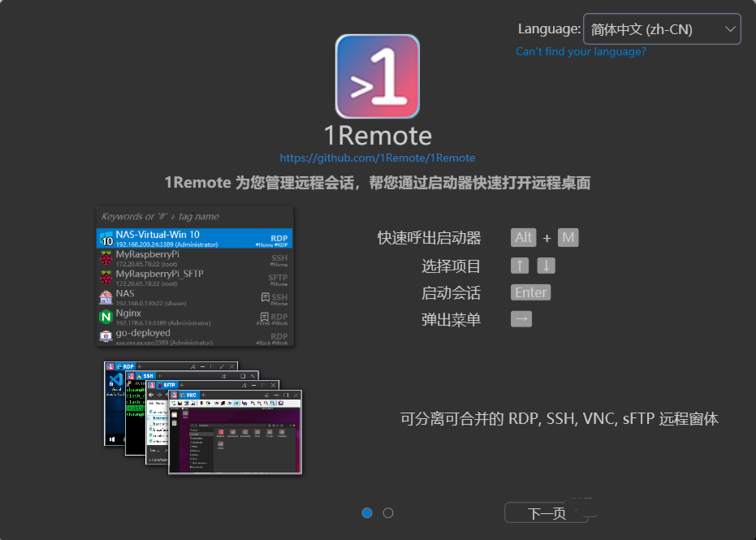Screen dimensions: 756x540
Task: Click the down arrow key cap
Action: 546,266
